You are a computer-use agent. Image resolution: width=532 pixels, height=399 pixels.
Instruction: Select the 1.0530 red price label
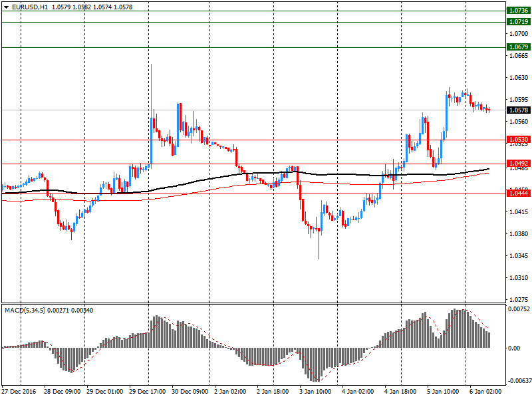[x=519, y=140]
